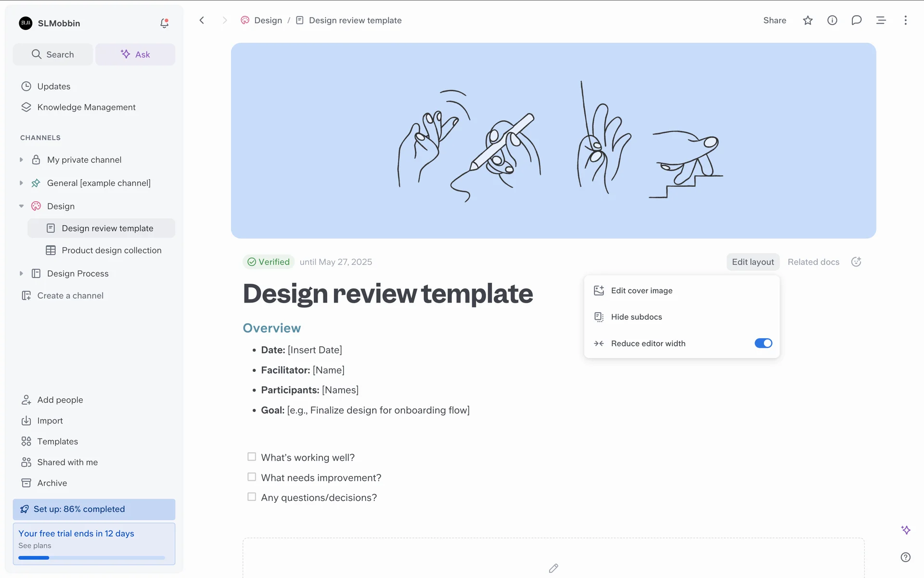The height and width of the screenshot is (578, 924).
Task: Open the three-dot more options menu
Action: [905, 20]
